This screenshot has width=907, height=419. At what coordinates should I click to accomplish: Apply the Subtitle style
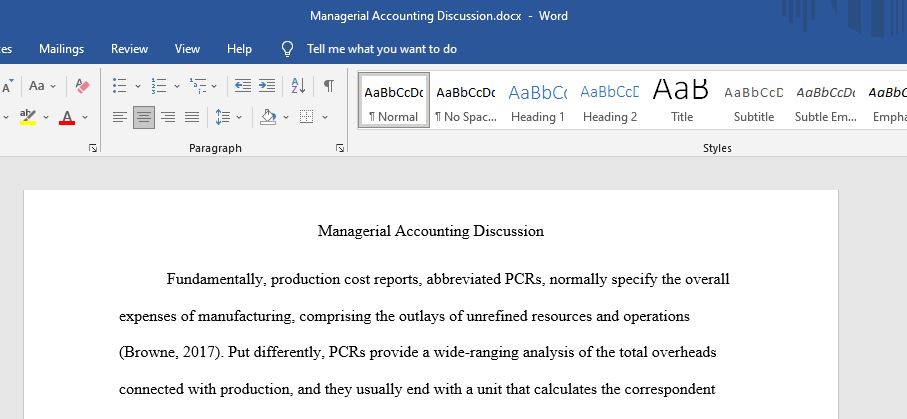[754, 99]
